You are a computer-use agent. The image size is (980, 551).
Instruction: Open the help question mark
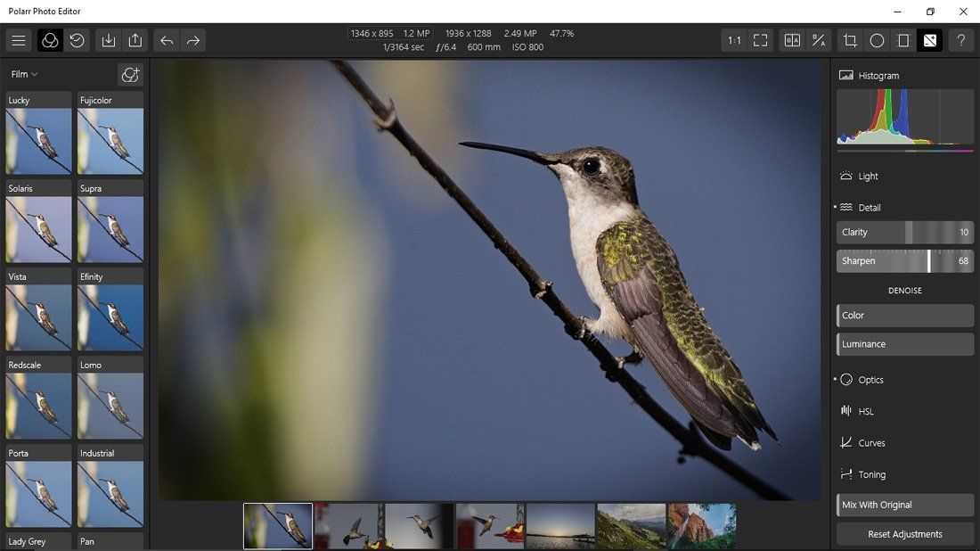click(961, 41)
